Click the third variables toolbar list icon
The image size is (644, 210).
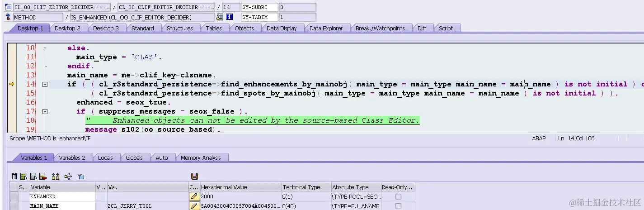(x=33, y=176)
